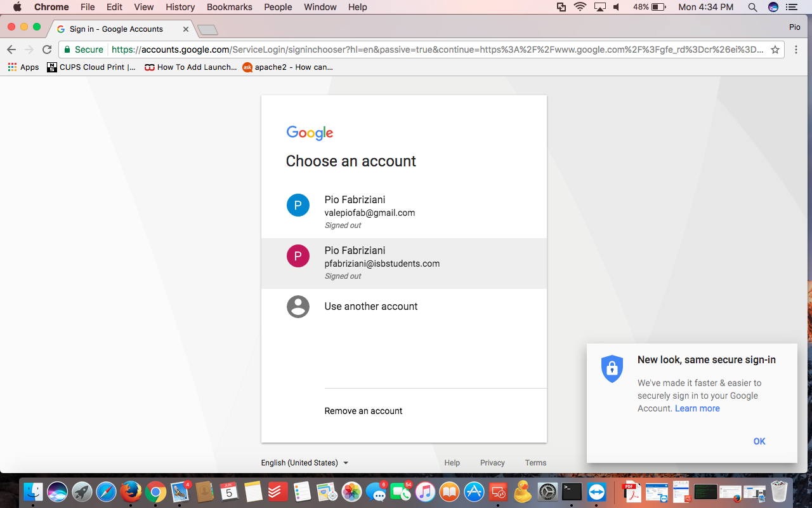Click the Chrome icon in dock
Image resolution: width=812 pixels, height=508 pixels.
(155, 492)
